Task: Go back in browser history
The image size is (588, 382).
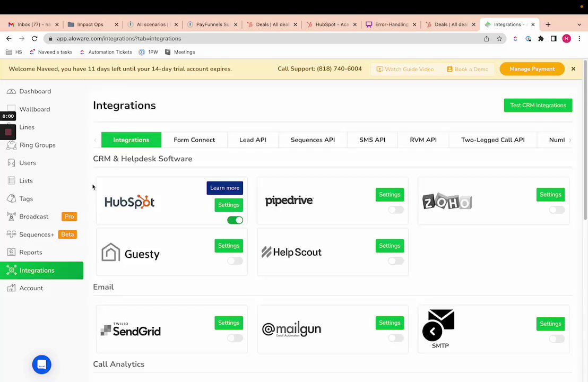Action: pyautogui.click(x=9, y=39)
